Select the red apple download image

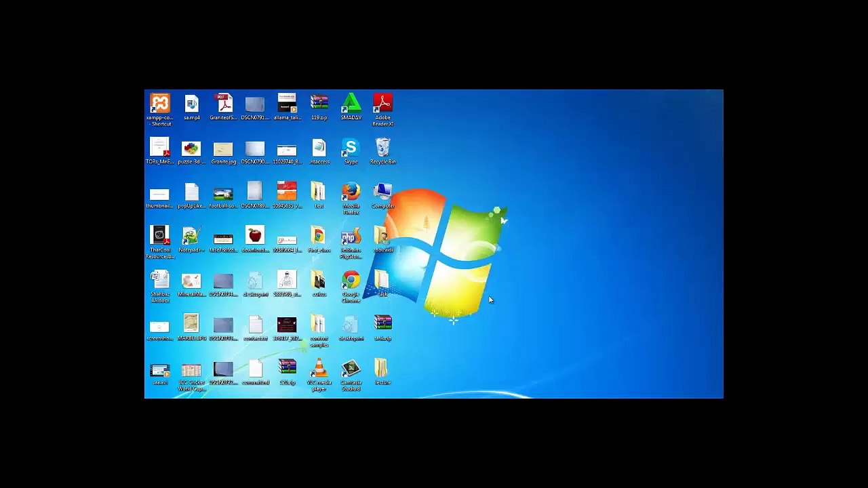(x=255, y=236)
